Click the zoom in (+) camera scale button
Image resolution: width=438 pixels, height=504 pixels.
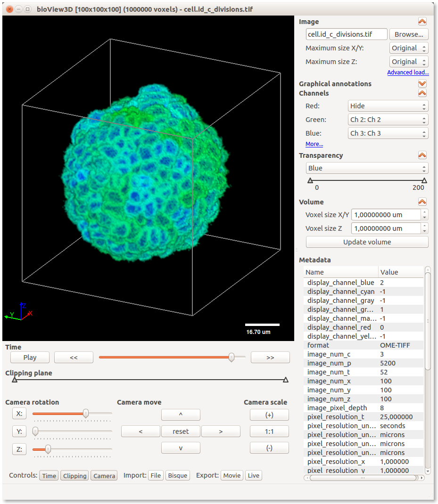(x=269, y=415)
